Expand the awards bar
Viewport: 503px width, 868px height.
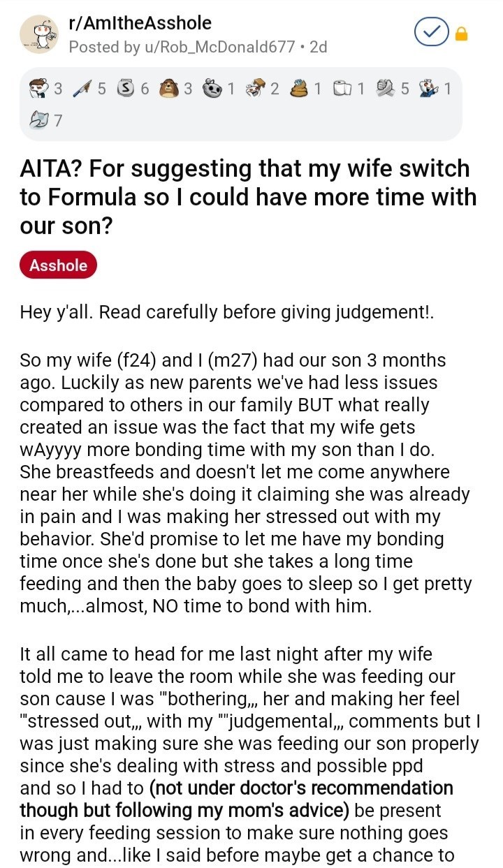coord(245,105)
